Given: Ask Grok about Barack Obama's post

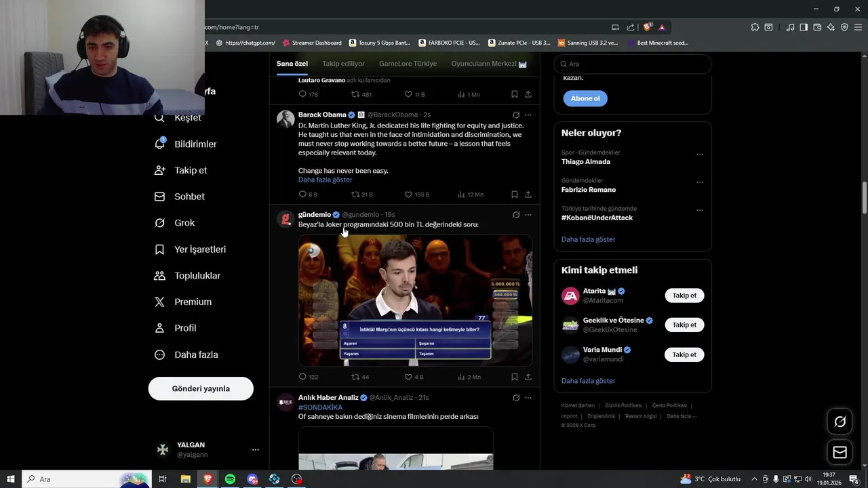Looking at the screenshot, I should (x=516, y=115).
